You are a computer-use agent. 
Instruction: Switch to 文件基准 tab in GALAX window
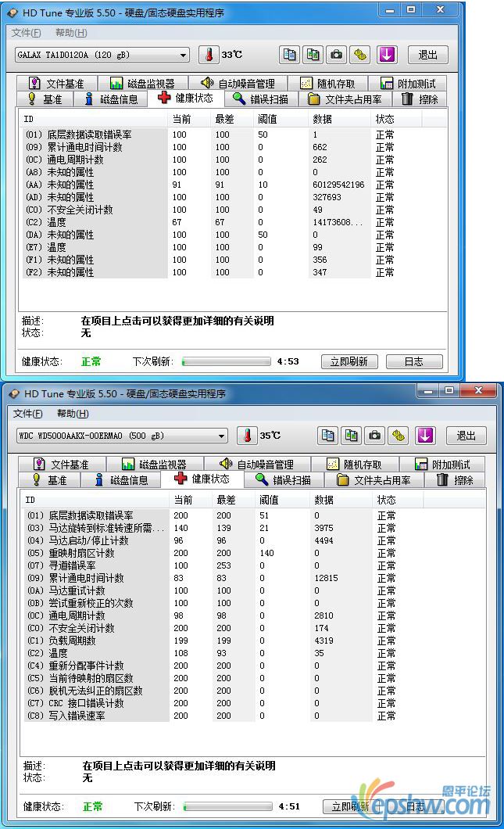pyautogui.click(x=57, y=84)
